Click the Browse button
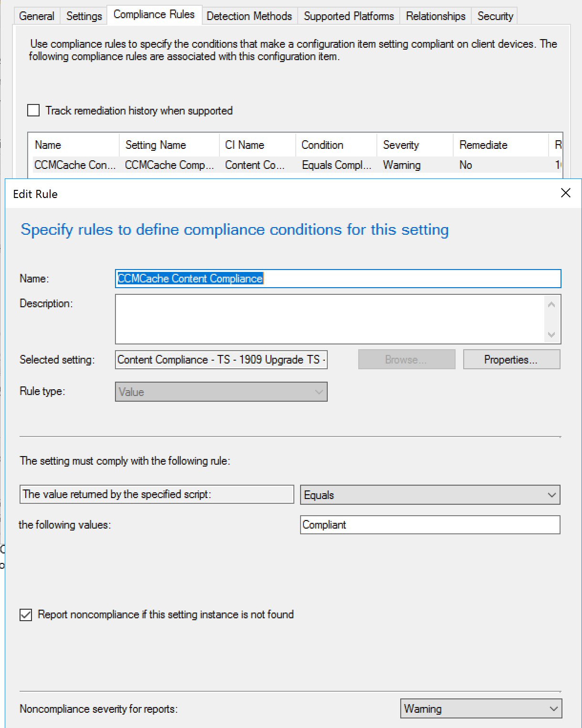Screen dimensions: 582x728 point(406,359)
